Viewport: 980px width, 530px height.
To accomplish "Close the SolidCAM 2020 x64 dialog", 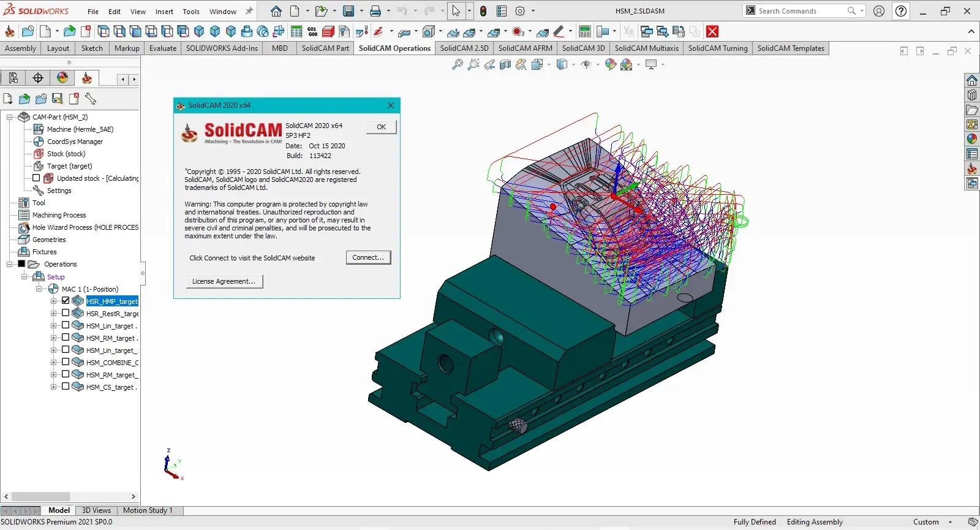I will pos(391,105).
